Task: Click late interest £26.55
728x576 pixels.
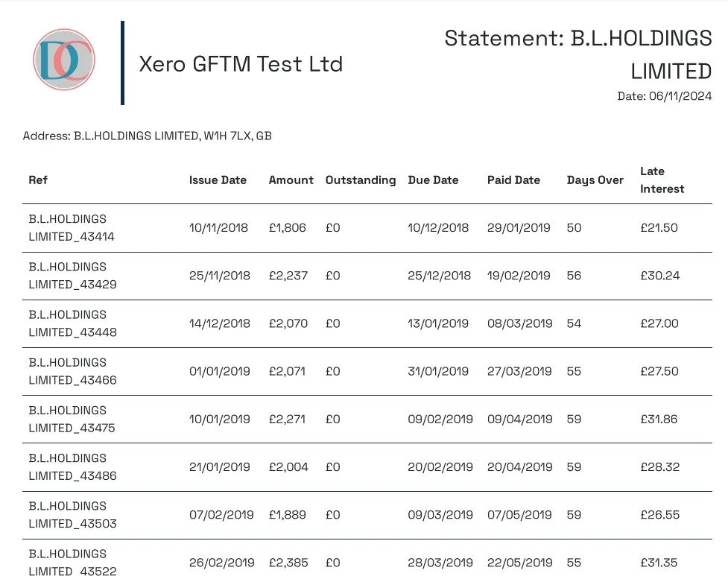Action: [x=659, y=515]
